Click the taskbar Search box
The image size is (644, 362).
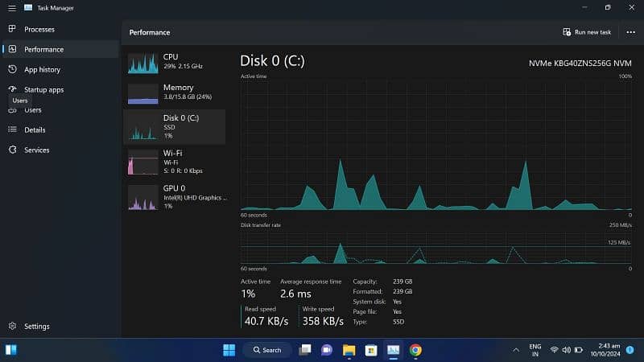[266, 350]
